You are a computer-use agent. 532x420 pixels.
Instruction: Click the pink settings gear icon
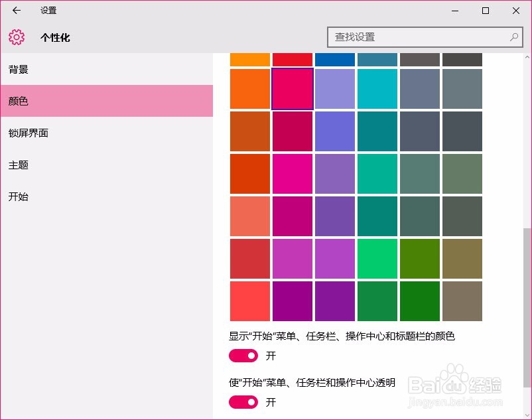tap(17, 37)
